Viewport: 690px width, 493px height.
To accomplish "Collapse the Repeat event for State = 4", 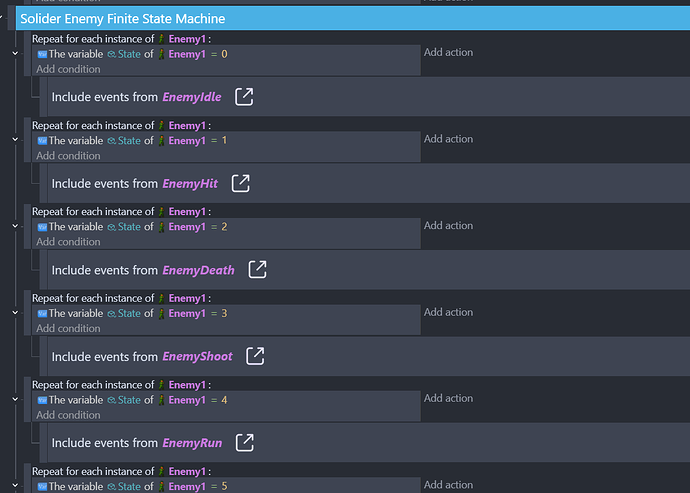I will coord(14,399).
